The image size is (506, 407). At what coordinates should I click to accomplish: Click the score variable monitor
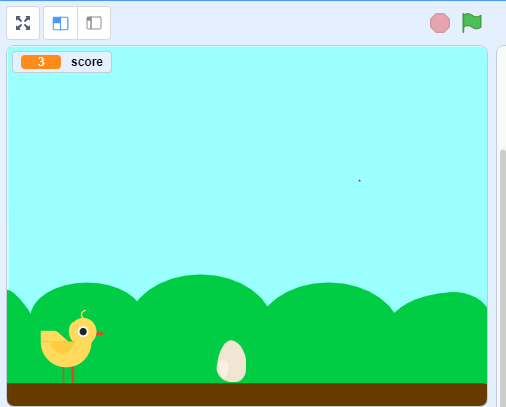(62, 62)
